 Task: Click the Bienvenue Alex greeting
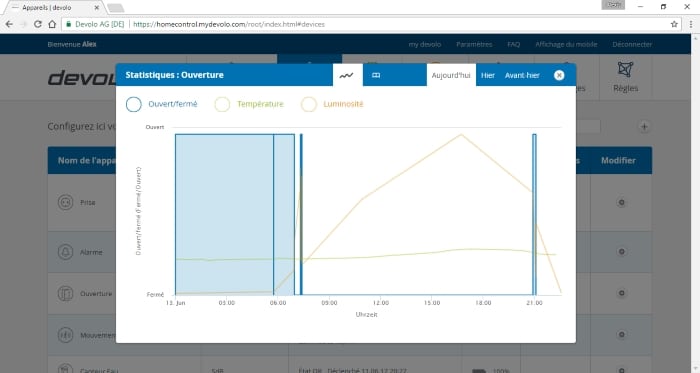[72, 44]
